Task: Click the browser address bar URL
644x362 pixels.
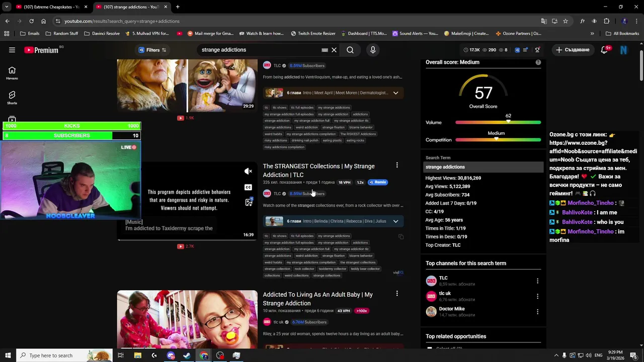Action: coord(122,21)
